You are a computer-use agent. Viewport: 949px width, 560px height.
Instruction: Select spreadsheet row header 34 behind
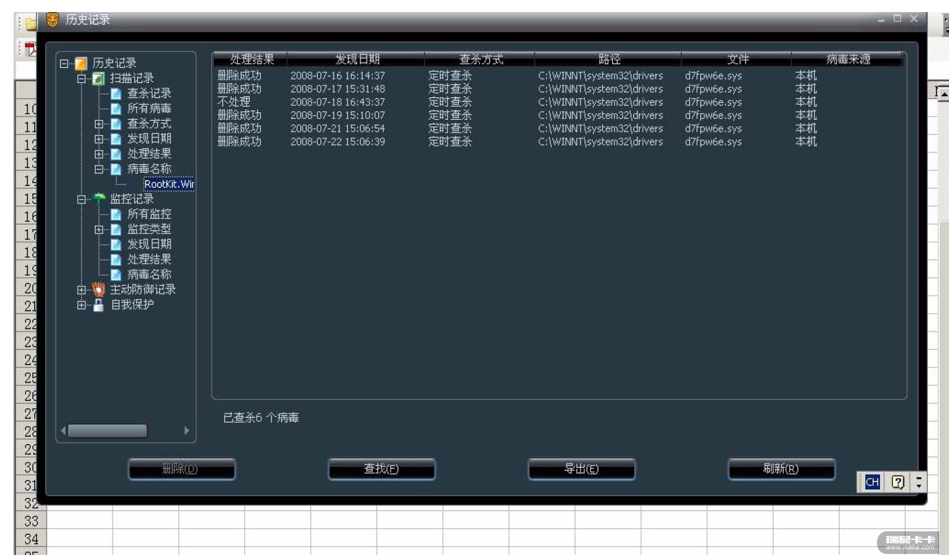(x=31, y=539)
